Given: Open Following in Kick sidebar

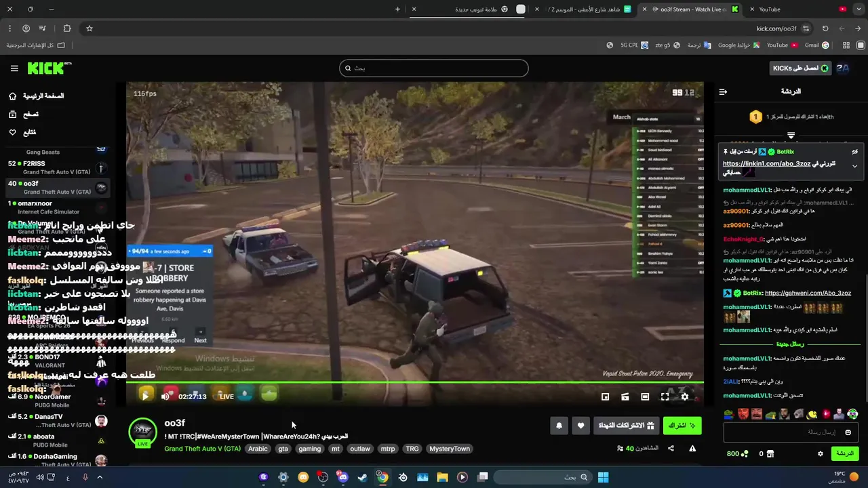Looking at the screenshot, I should 22,132.
